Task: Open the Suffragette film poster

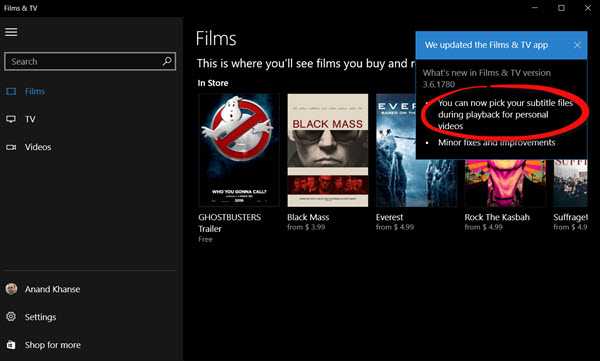Action: click(570, 183)
